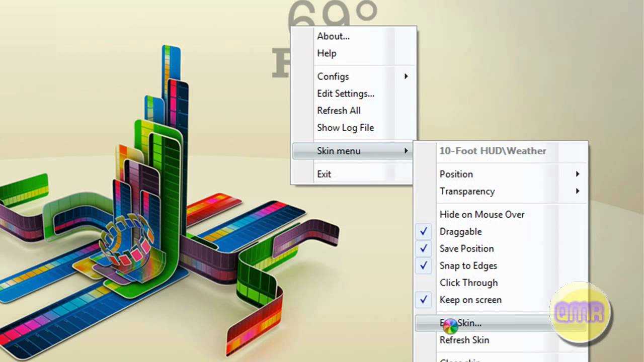The height and width of the screenshot is (362, 644).
Task: Toggle the Save Position option
Action: (501, 248)
